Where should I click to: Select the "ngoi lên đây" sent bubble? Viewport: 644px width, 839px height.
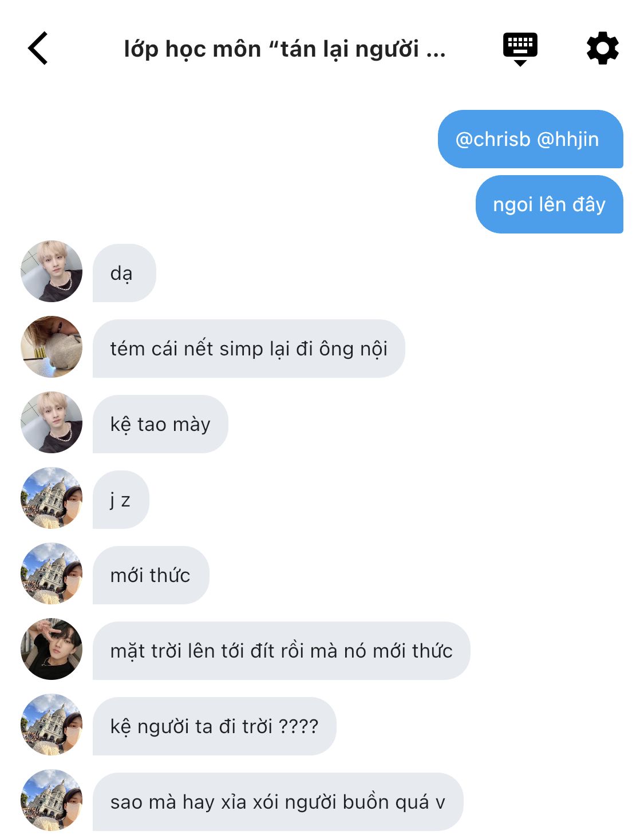tap(549, 204)
